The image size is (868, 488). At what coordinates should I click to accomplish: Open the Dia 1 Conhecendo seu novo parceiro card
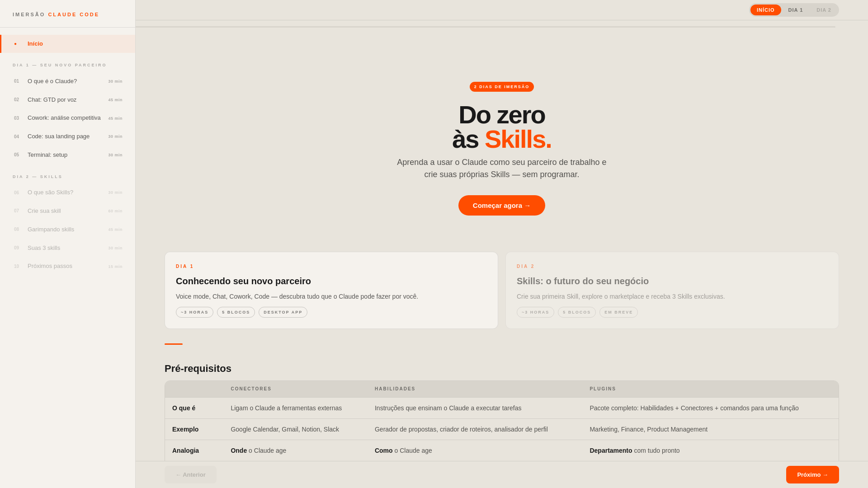[331, 290]
